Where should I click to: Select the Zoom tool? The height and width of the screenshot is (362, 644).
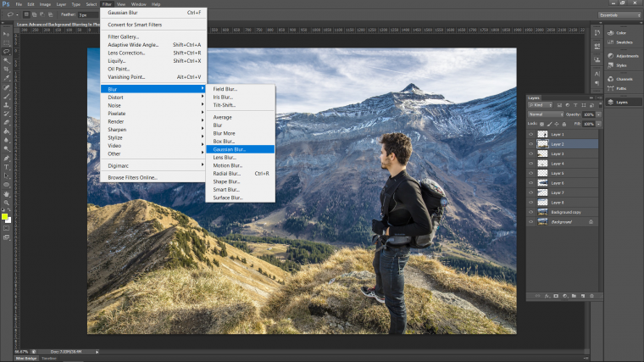coord(6,203)
